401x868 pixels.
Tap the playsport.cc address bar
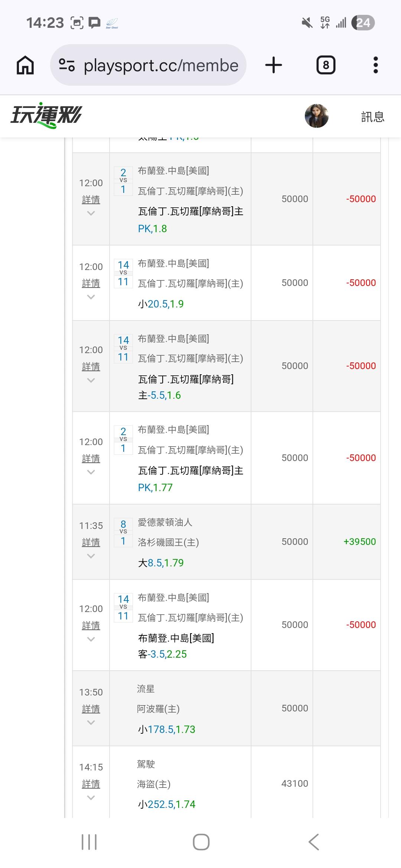coord(160,66)
